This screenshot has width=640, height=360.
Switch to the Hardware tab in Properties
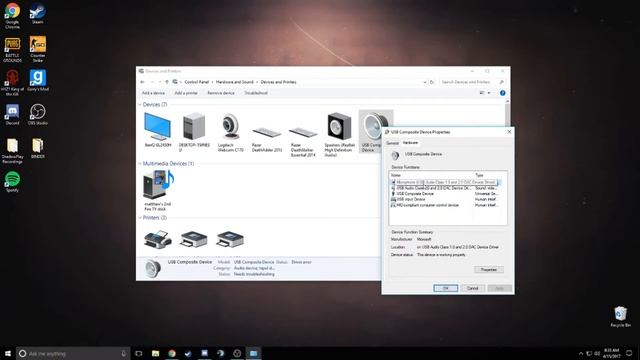pyautogui.click(x=410, y=143)
